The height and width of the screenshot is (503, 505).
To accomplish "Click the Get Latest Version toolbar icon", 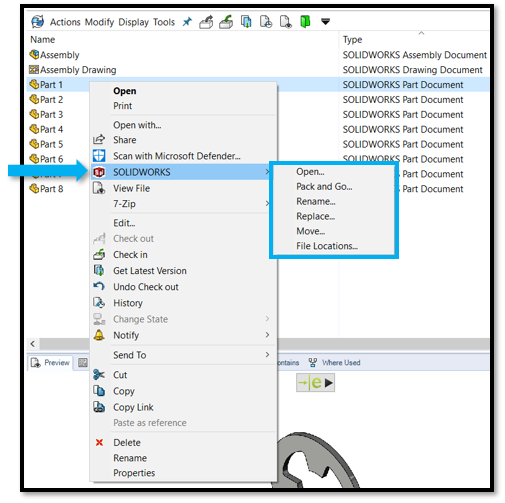I will click(246, 22).
